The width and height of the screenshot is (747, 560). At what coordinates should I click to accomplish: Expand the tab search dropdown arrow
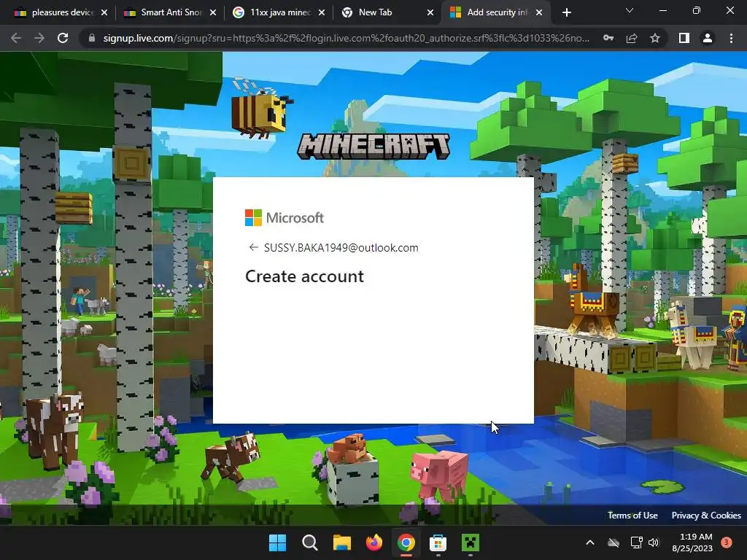point(630,10)
